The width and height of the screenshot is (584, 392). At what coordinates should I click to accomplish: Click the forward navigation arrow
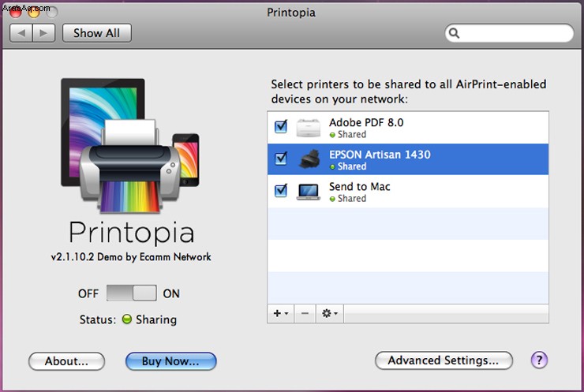click(44, 33)
